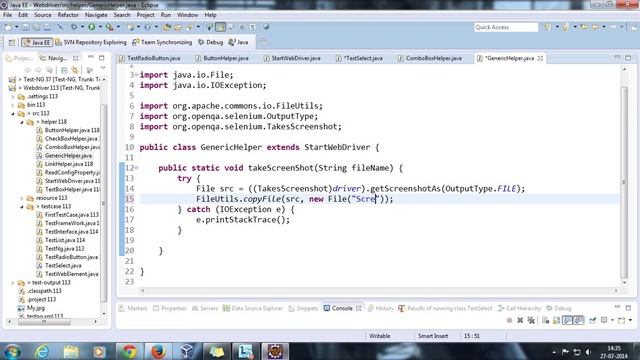This screenshot has height=360, width=640.
Task: Toggle Mark Occurrences toolbar button
Action: (x=220, y=27)
